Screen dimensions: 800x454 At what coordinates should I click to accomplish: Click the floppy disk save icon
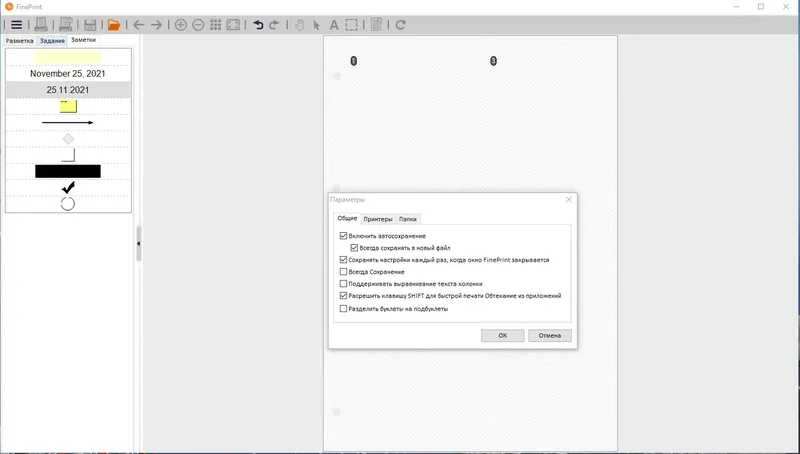click(x=90, y=24)
